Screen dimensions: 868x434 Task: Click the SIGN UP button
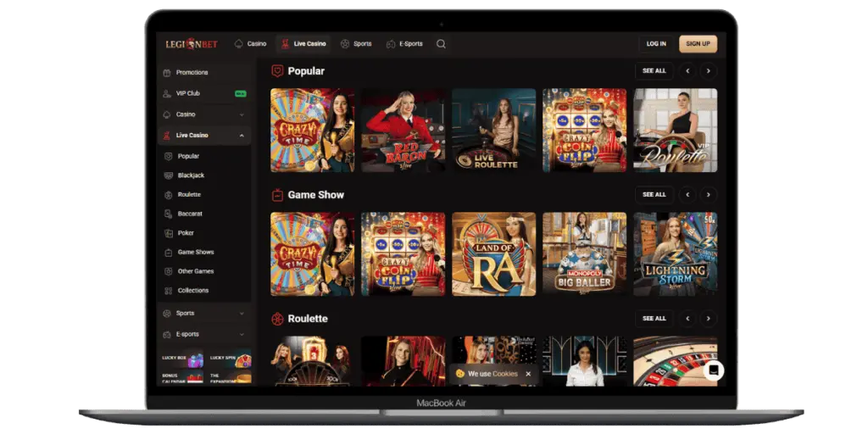698,44
